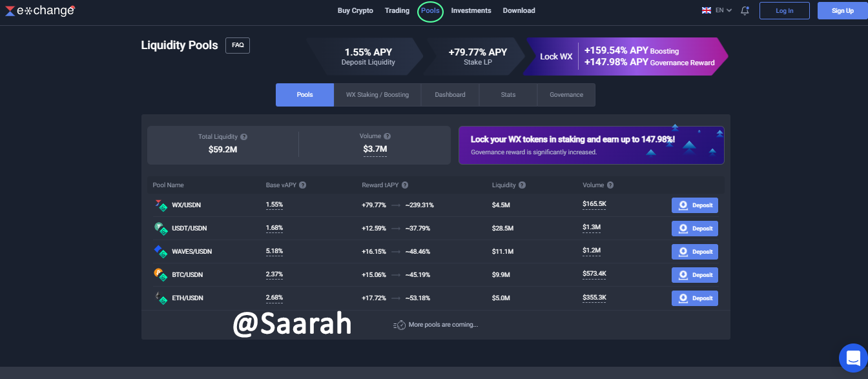Click the USDT/USDN pool name

pos(189,229)
